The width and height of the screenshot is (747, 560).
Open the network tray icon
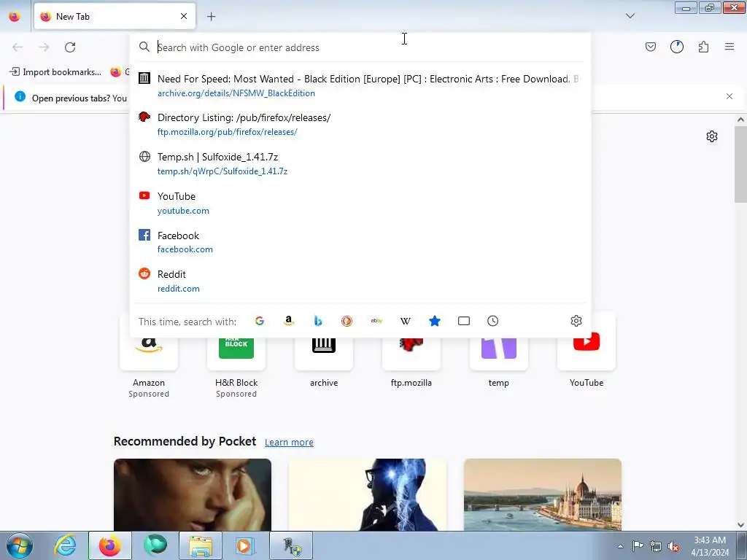pyautogui.click(x=656, y=547)
